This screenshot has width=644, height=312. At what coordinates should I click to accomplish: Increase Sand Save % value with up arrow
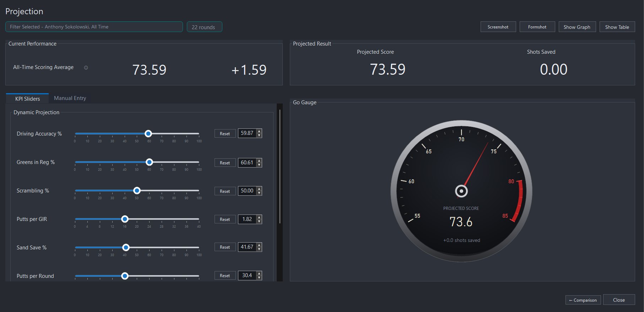coord(259,245)
